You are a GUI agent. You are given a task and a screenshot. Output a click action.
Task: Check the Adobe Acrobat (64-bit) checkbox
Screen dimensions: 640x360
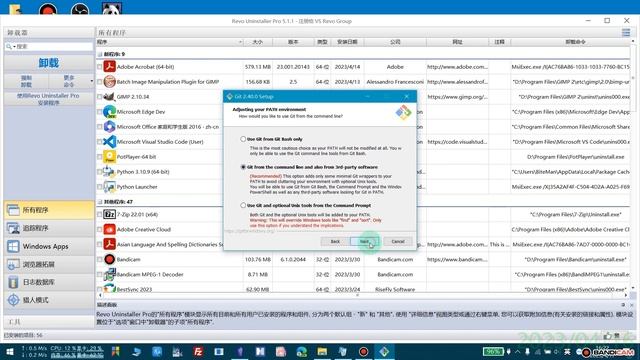click(x=100, y=67)
